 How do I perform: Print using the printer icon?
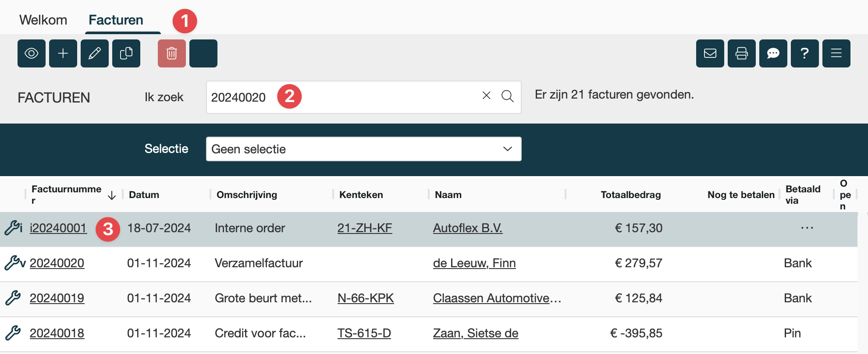(742, 53)
